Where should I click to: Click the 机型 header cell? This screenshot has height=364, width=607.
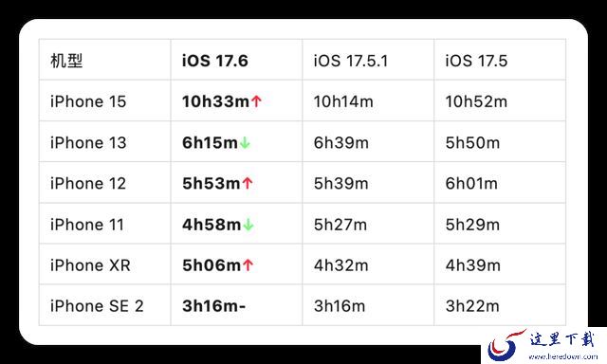tap(66, 61)
